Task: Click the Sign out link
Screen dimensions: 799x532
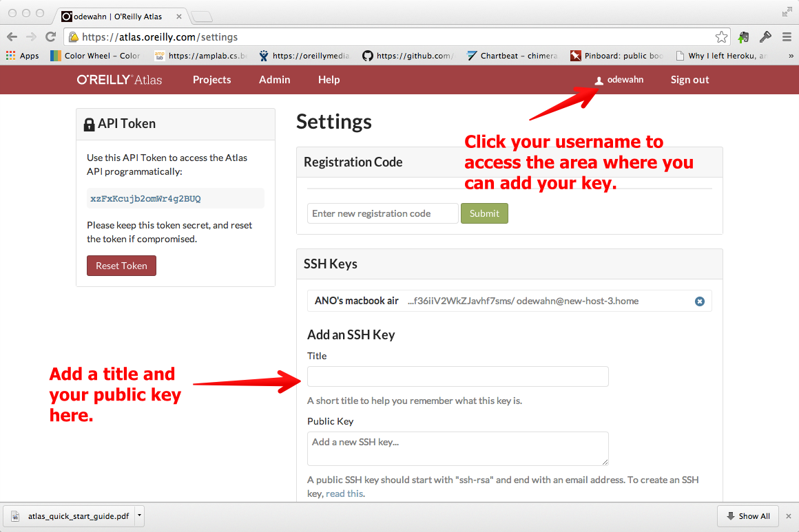Action: (689, 79)
